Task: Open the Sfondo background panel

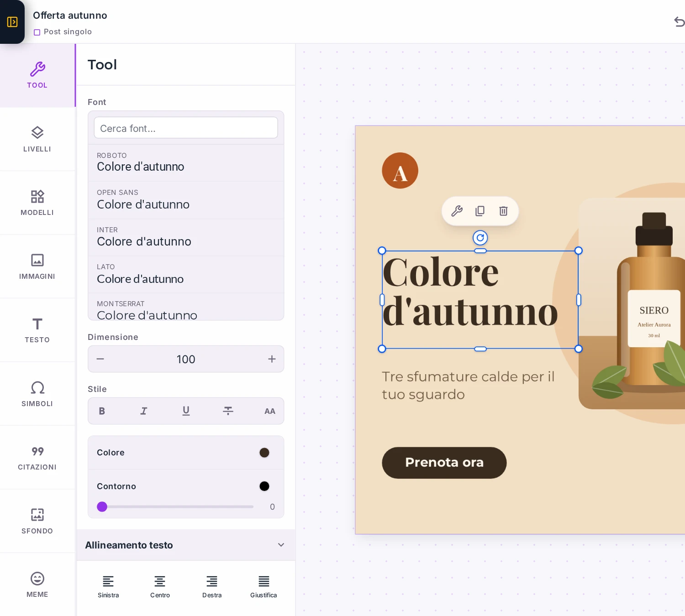Action: [x=37, y=521]
